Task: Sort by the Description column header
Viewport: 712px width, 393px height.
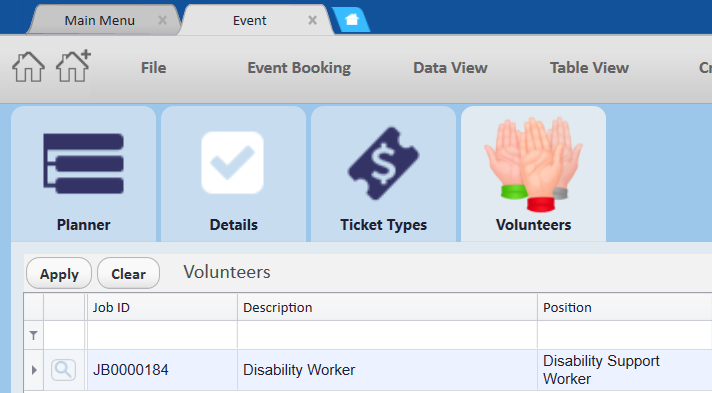Action: click(x=387, y=308)
